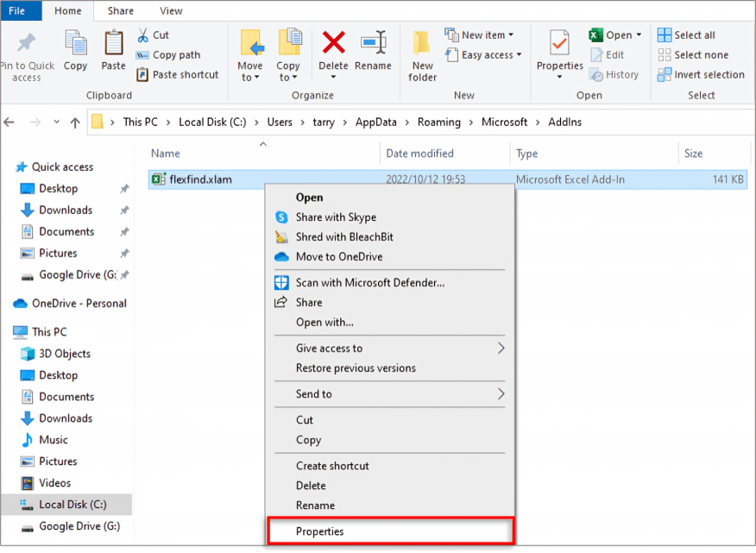Open the recent locations dropdown arrow
Image resolution: width=756 pixels, height=553 pixels.
[x=56, y=122]
